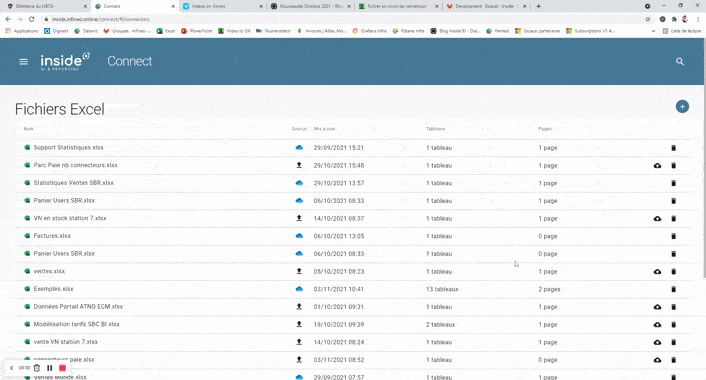Open search with the magnifier icon

[680, 62]
